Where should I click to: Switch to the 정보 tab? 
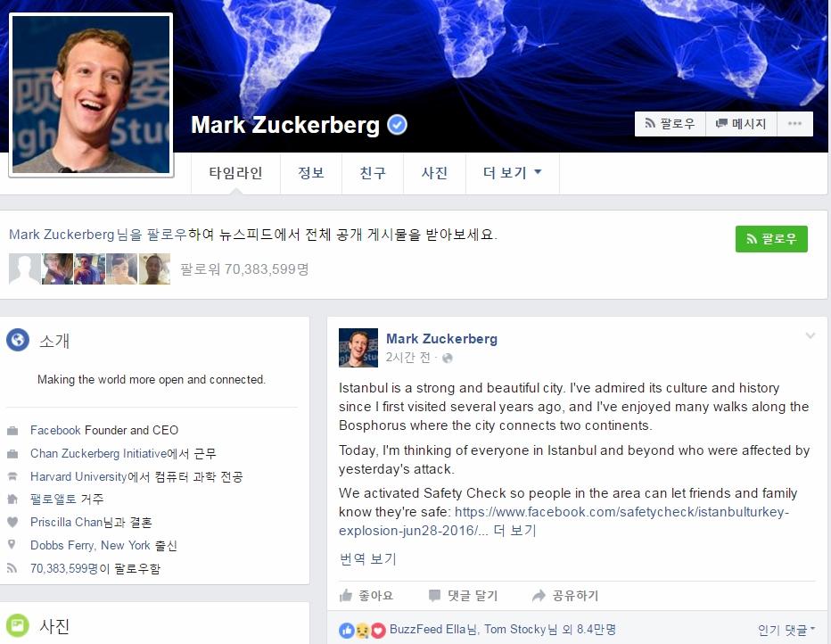[310, 173]
